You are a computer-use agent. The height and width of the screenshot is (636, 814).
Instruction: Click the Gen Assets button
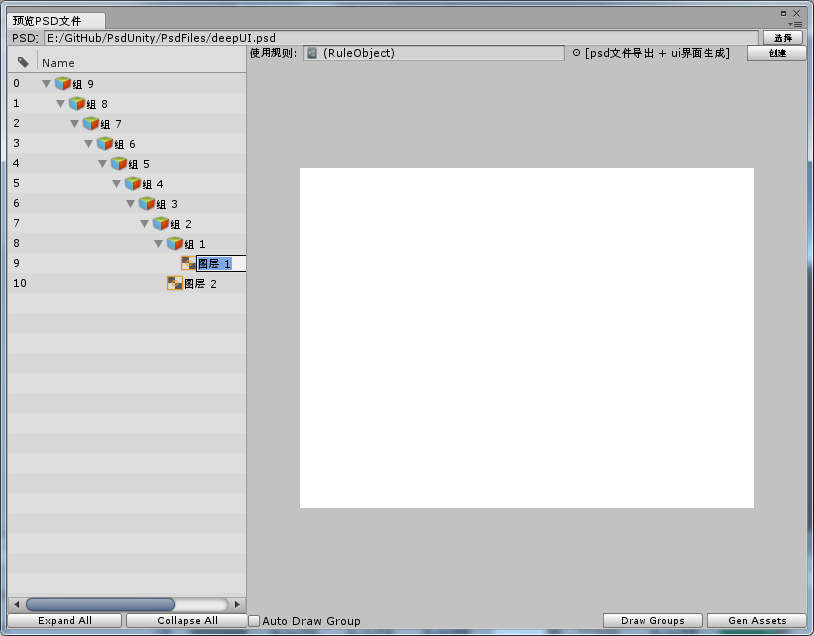(x=756, y=621)
